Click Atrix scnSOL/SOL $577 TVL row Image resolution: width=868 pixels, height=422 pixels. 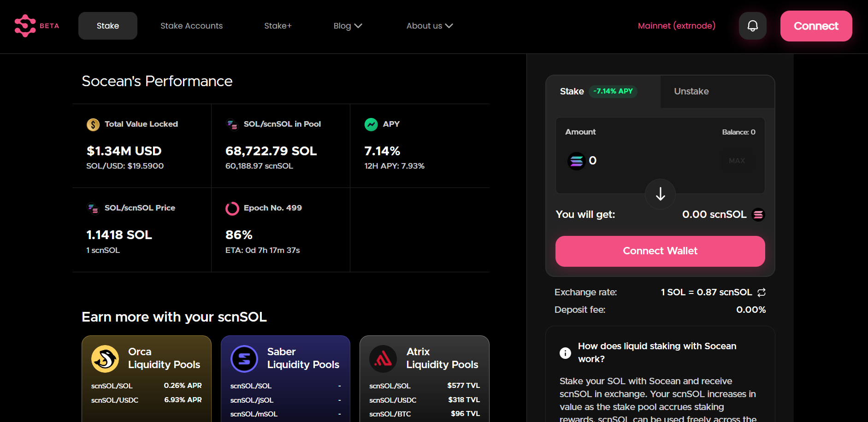click(x=425, y=386)
